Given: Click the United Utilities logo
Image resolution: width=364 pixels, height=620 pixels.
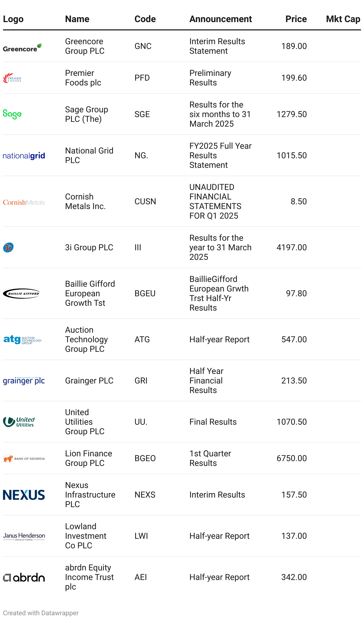Looking at the screenshot, I should (x=19, y=422).
